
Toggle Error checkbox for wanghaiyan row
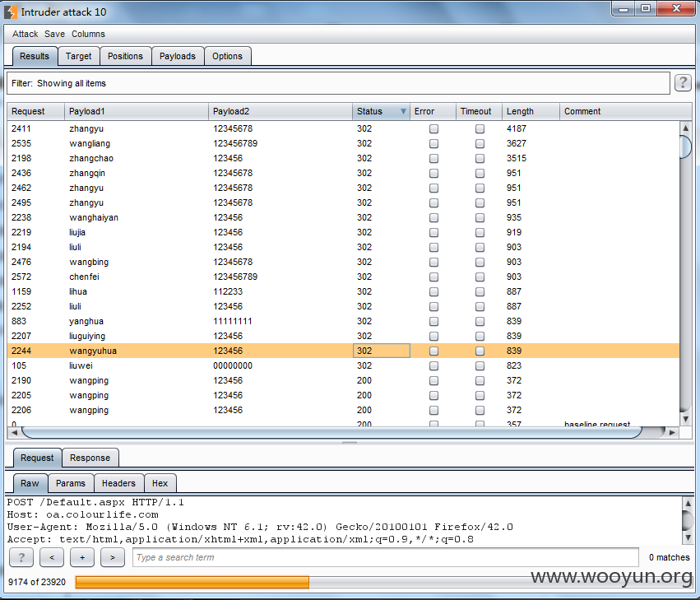click(x=433, y=217)
